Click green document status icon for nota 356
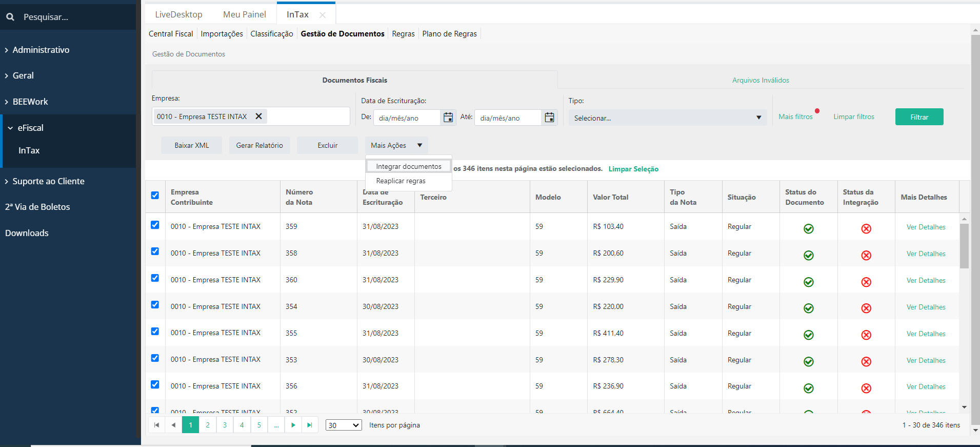The height and width of the screenshot is (447, 980). (x=809, y=388)
